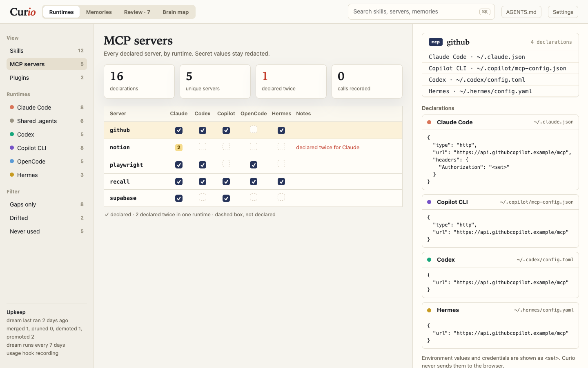
Task: Select Skills in the View list
Action: coord(47,51)
